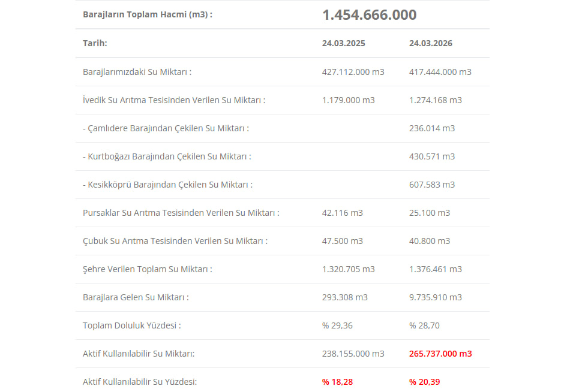This screenshot has height=392, width=570.
Task: Select the Pursaklar value 42.116 m3
Action: click(342, 213)
